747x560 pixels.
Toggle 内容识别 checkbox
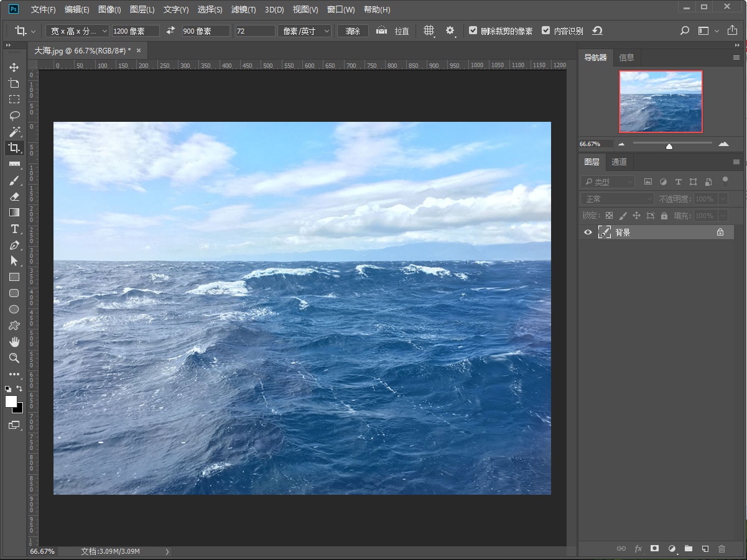pos(546,30)
